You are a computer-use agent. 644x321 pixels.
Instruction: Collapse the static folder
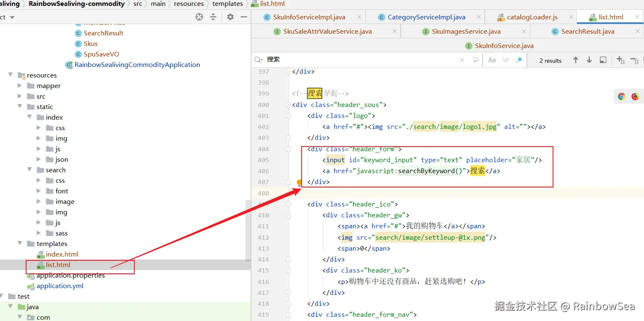point(20,107)
